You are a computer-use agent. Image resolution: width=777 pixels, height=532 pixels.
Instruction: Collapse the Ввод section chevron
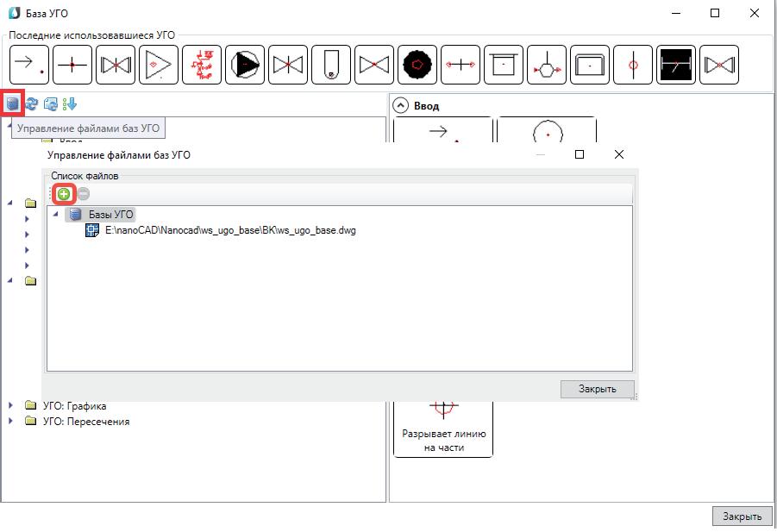pos(400,105)
